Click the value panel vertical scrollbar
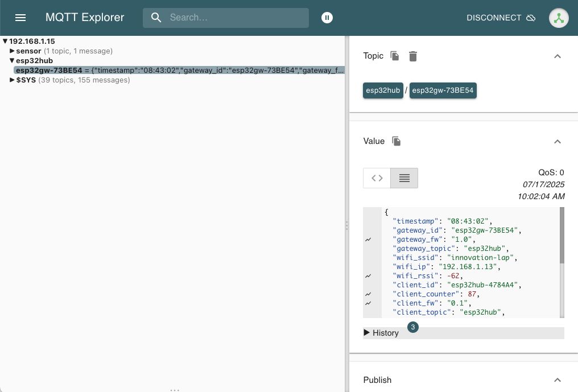 (562, 236)
